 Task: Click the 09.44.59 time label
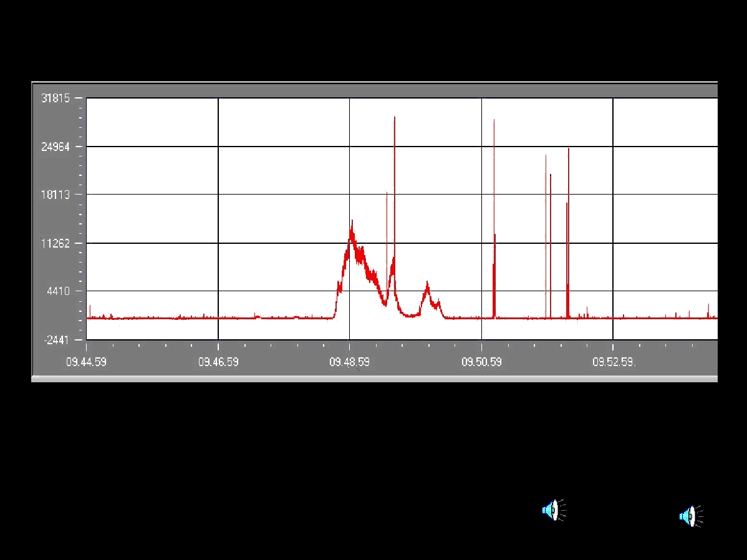[86, 362]
